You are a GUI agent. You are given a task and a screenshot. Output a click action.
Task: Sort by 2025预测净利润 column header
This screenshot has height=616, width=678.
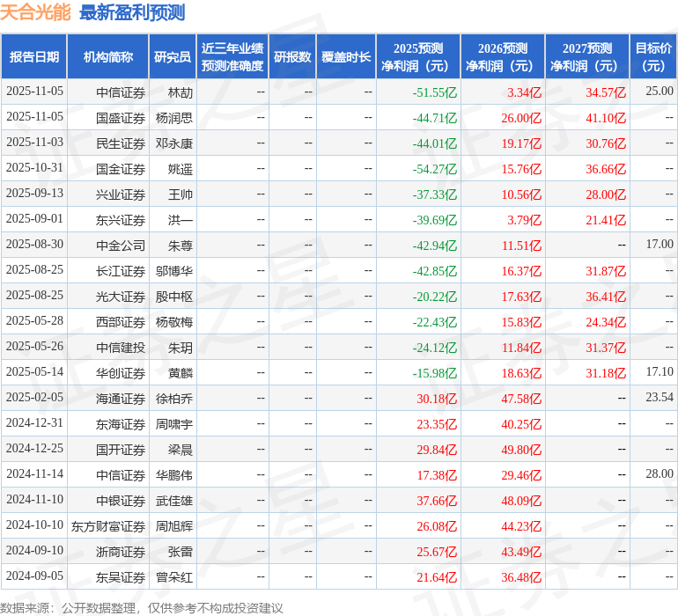coord(418,57)
